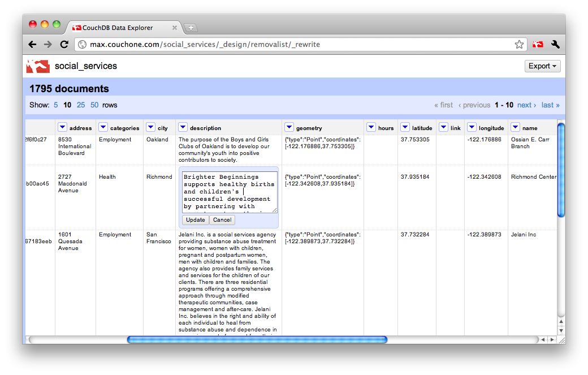Click the CouchDB extension icon in toolbar
The width and height of the screenshot is (588, 375).
pos(538,44)
